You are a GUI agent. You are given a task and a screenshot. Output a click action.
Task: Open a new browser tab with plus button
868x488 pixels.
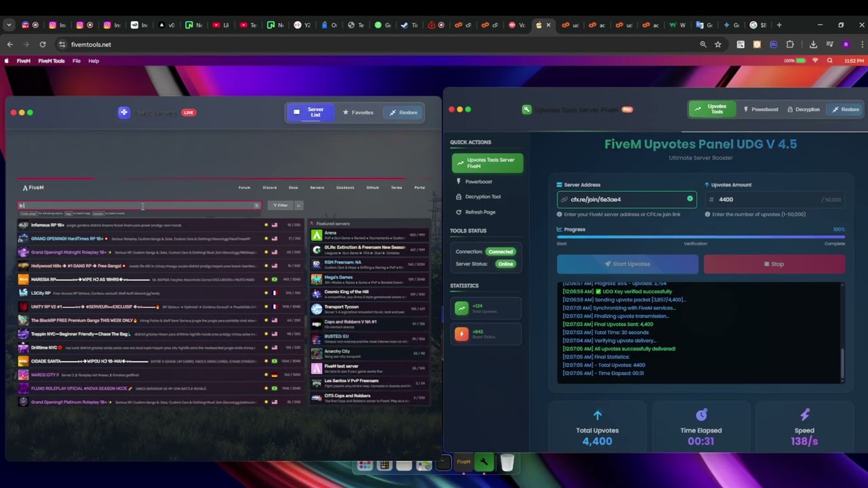point(779,25)
